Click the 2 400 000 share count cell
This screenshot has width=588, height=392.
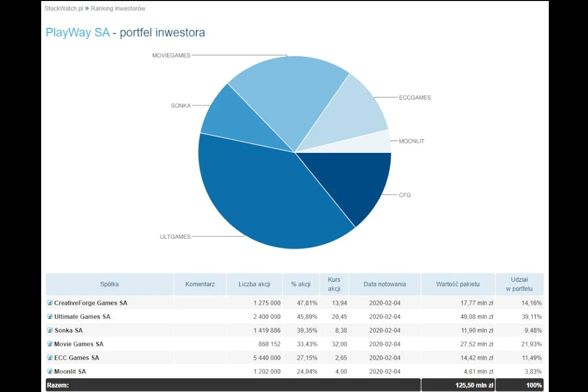coord(254,317)
